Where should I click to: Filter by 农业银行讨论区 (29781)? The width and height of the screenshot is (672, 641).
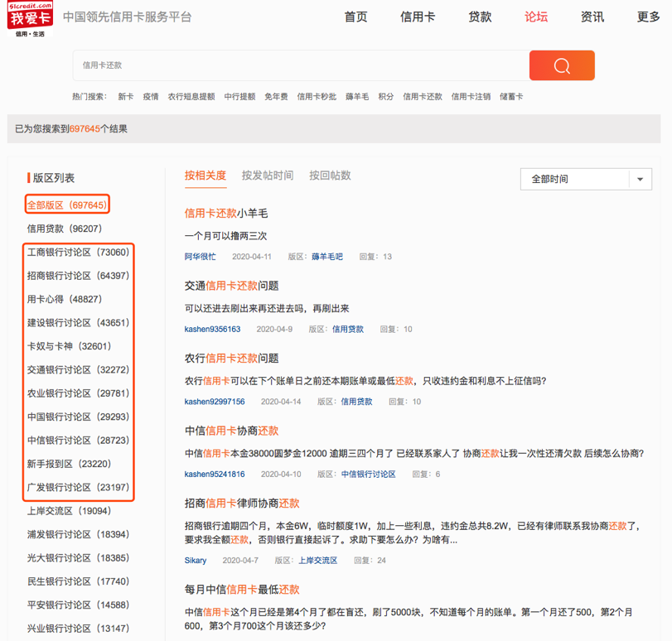[78, 393]
